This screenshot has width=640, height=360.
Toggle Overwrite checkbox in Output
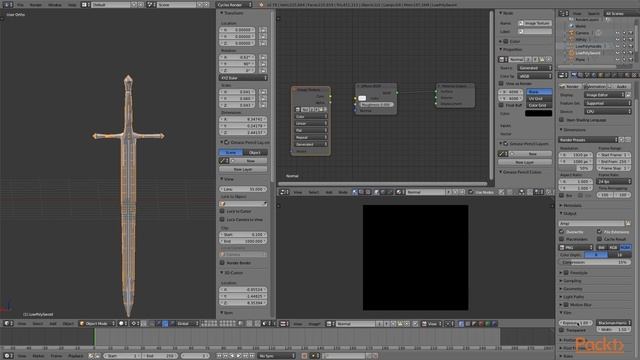click(562, 232)
